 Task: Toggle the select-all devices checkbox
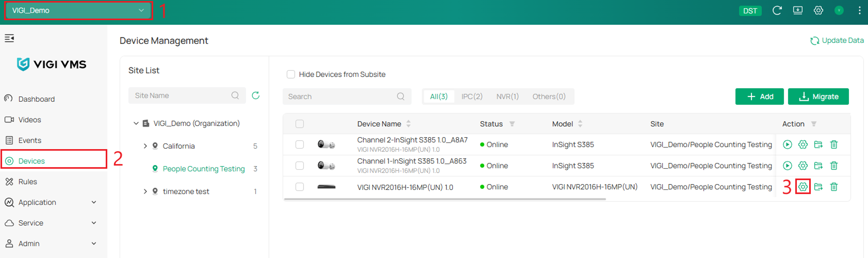coord(299,124)
